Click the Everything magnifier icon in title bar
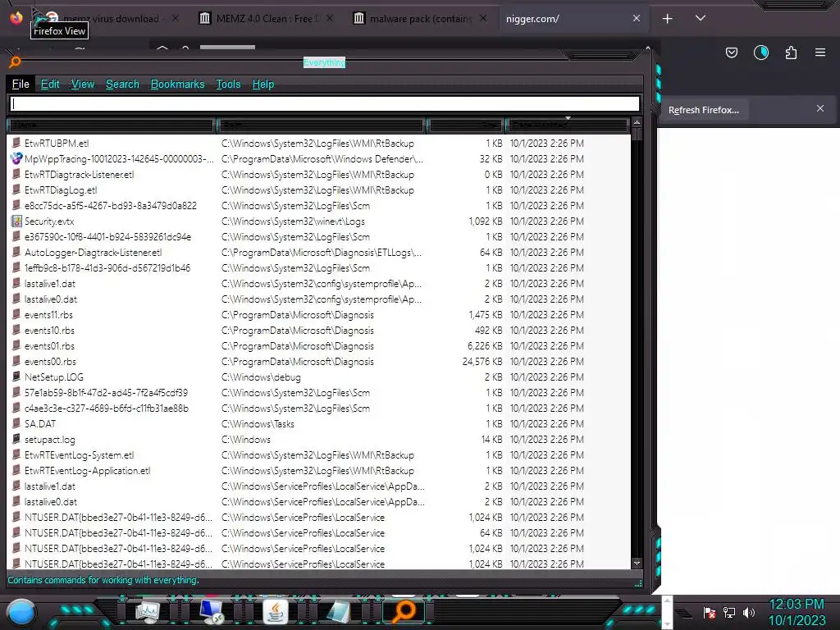 (15, 62)
